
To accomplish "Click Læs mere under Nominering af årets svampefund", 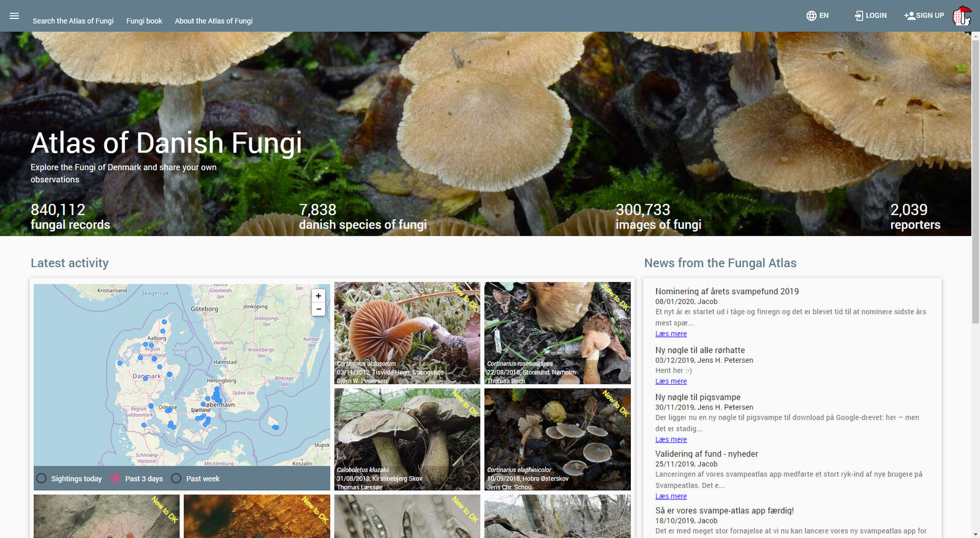I will click(x=671, y=334).
